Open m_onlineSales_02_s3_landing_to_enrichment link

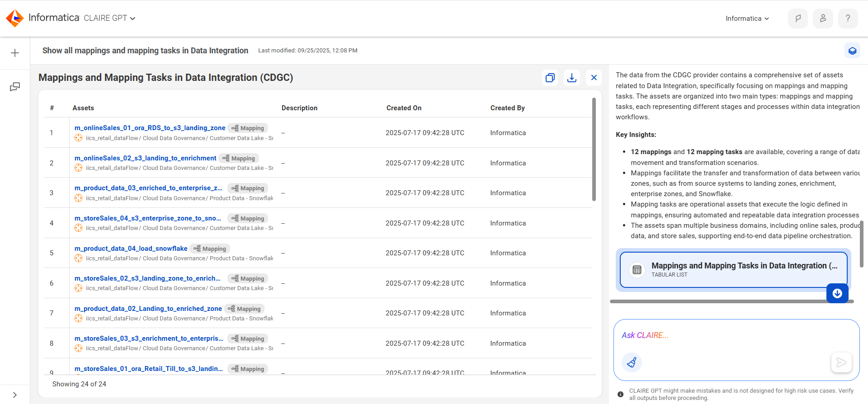tap(145, 158)
